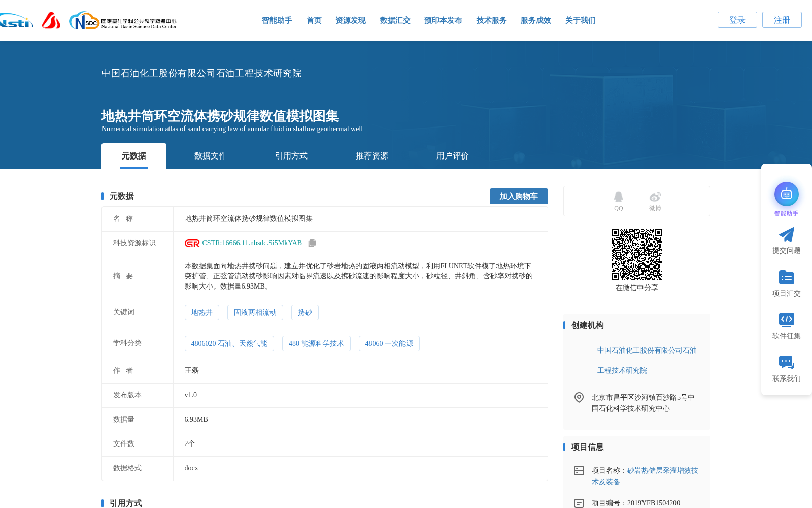Click the project number 2019YFB1504200

(x=653, y=503)
